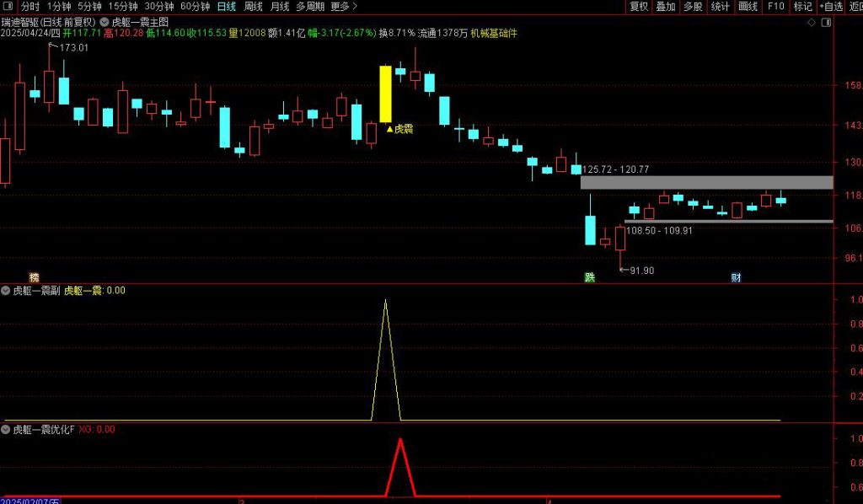Click the 榜 marker icon on the chart
Viewport: 863px width, 504px height.
34,277
